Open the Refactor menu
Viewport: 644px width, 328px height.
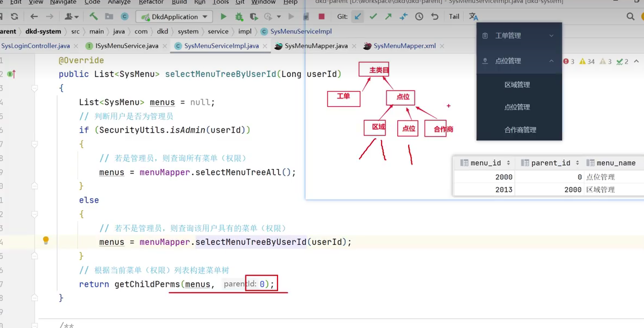pos(151,2)
